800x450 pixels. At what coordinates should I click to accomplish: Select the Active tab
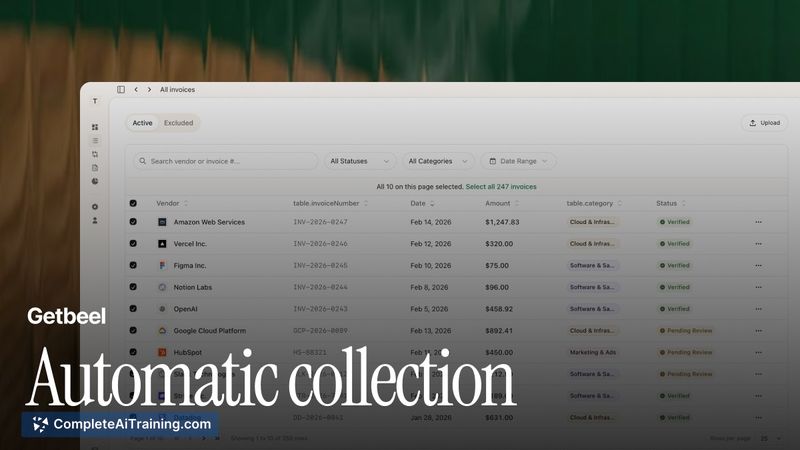pos(143,123)
